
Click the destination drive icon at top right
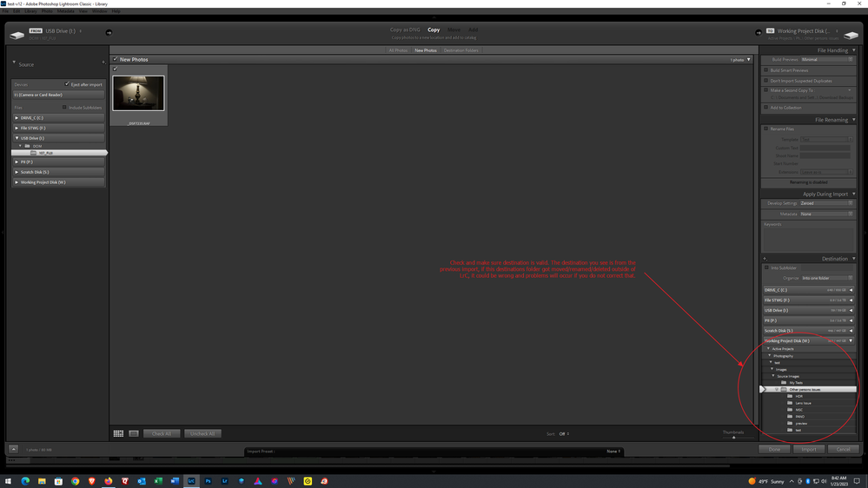point(851,35)
